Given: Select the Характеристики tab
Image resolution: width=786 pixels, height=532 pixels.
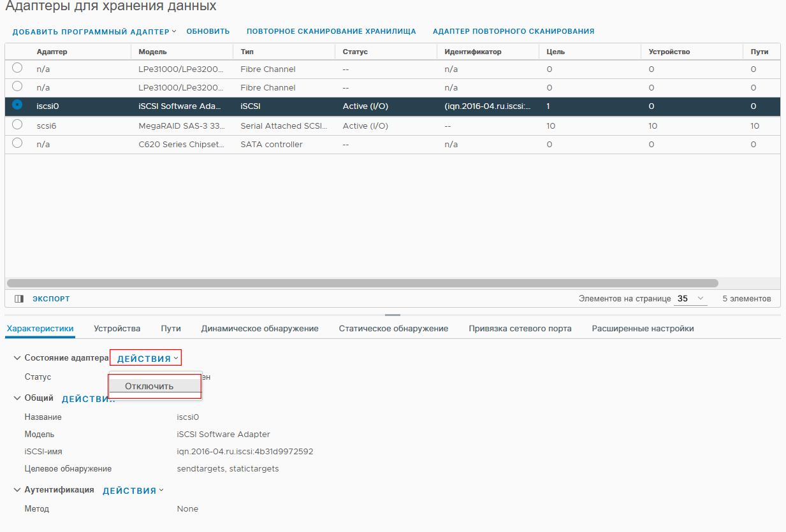Looking at the screenshot, I should click(40, 329).
